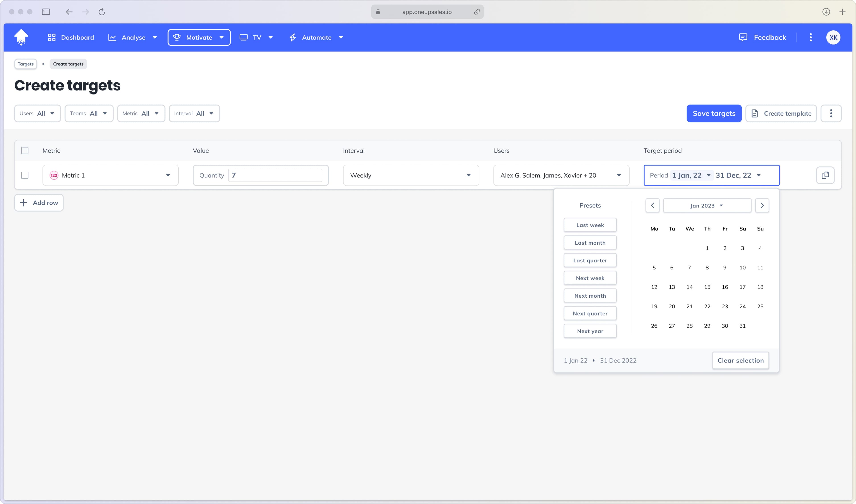856x504 pixels.
Task: Click the app.oneupsales.io address bar
Action: [427, 12]
